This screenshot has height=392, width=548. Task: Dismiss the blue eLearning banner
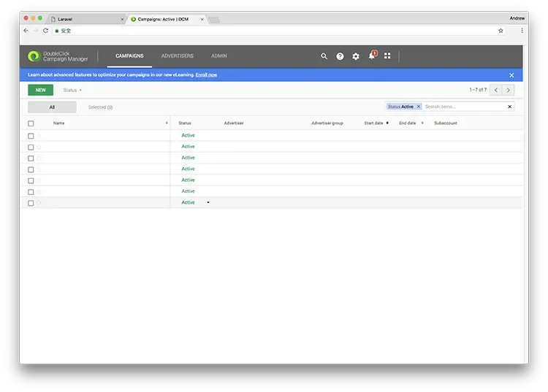pyautogui.click(x=511, y=75)
